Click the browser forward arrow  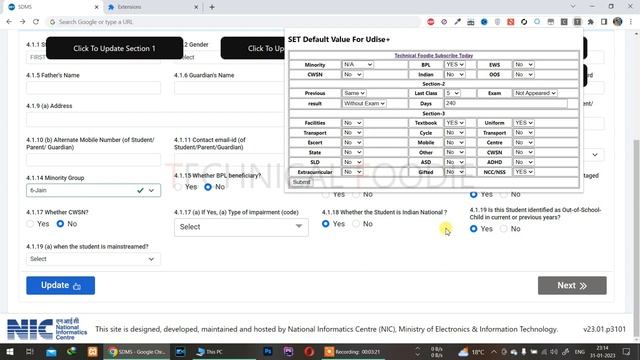pyautogui.click(x=22, y=22)
